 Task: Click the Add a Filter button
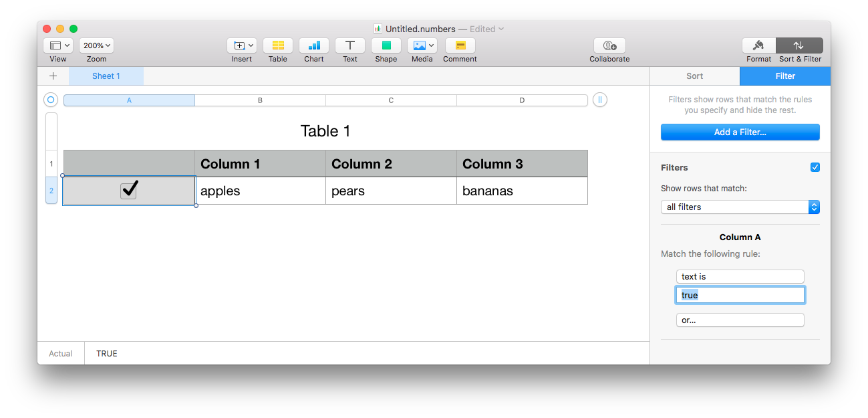(x=740, y=132)
